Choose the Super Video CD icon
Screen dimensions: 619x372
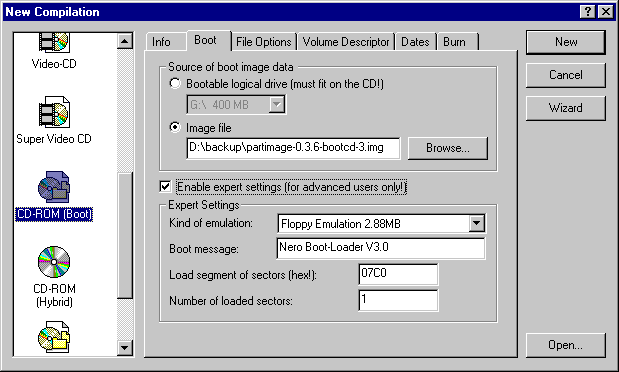(54, 112)
